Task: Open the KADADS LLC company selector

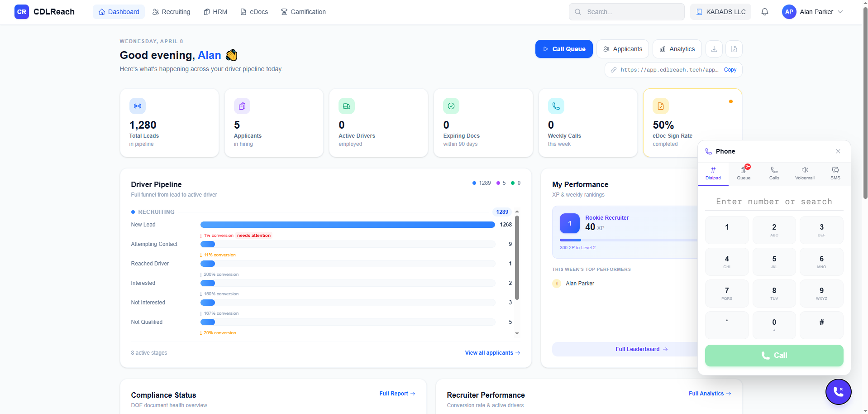Action: (720, 12)
